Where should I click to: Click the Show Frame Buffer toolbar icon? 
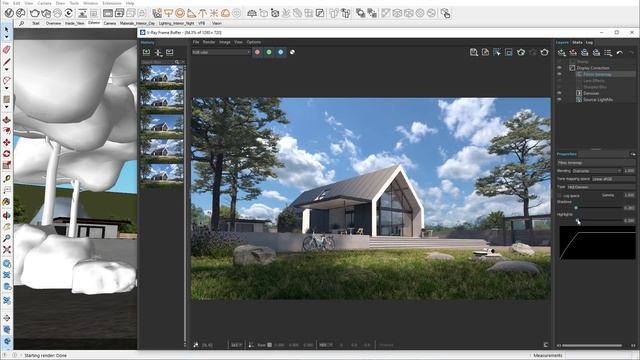pos(108,13)
